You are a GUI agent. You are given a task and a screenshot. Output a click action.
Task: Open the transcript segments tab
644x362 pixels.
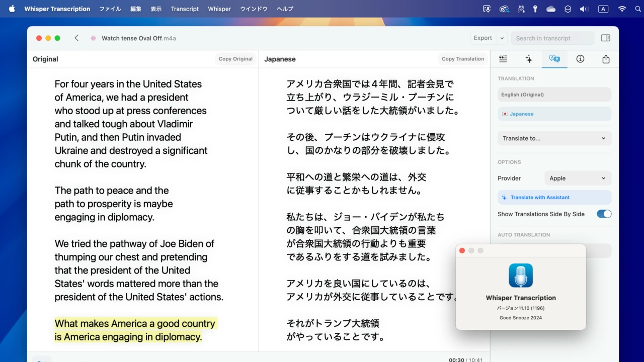click(503, 59)
